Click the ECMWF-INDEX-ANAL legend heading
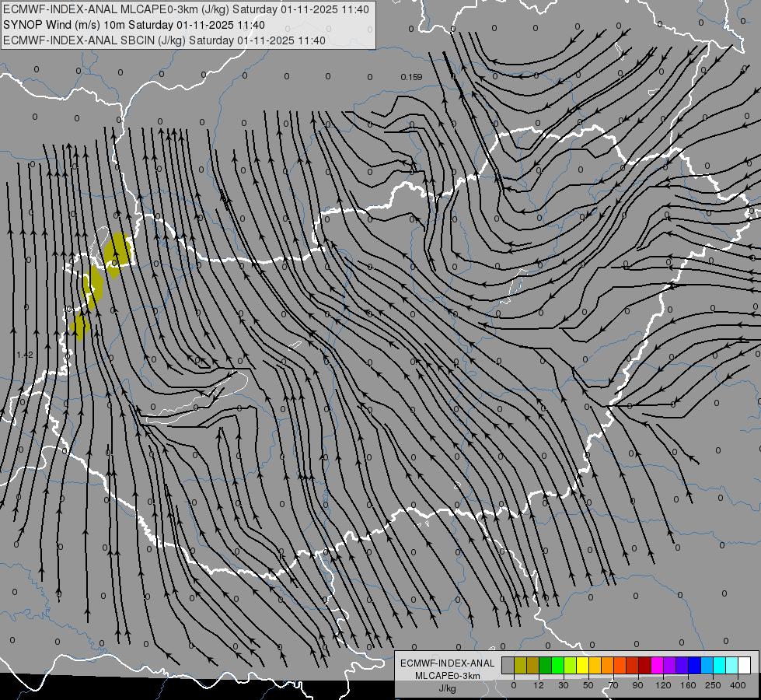The image size is (761, 700). 446,663
